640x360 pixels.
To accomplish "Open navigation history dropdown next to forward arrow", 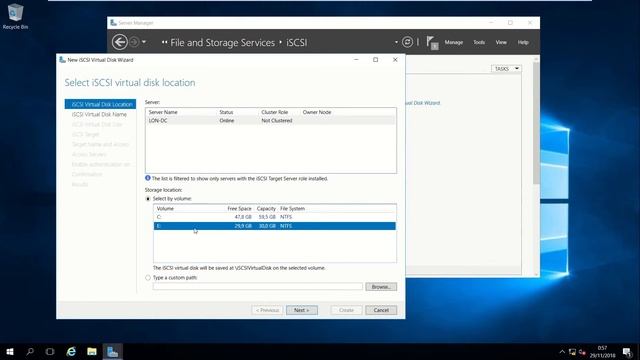I will click(x=144, y=42).
